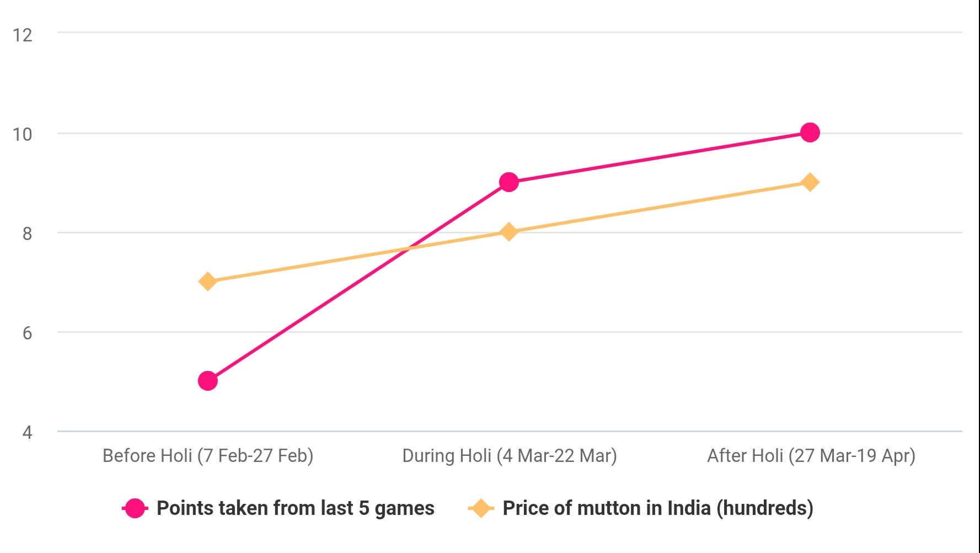The height and width of the screenshot is (553, 980).
Task: Click the pink circle legend marker
Action: pos(135,508)
